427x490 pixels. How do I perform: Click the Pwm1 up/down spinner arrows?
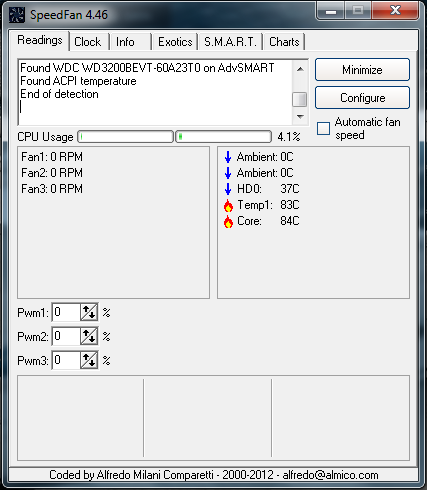(89, 312)
